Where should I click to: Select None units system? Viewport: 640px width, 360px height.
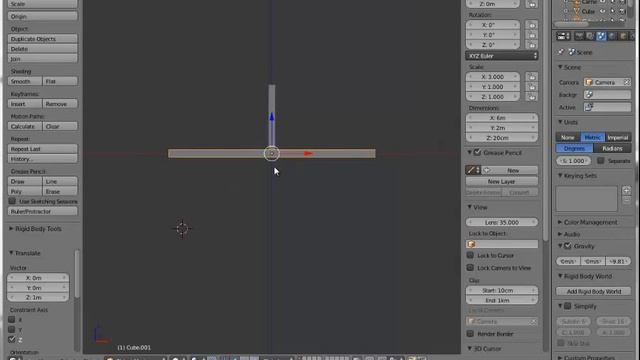568,138
